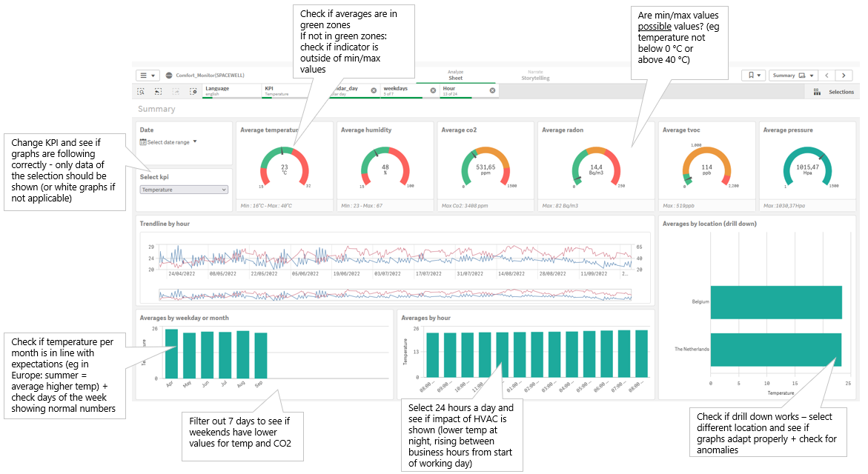Switch to the Narrate Storytelling tab
Screen dimensions: 868x474
coord(535,76)
